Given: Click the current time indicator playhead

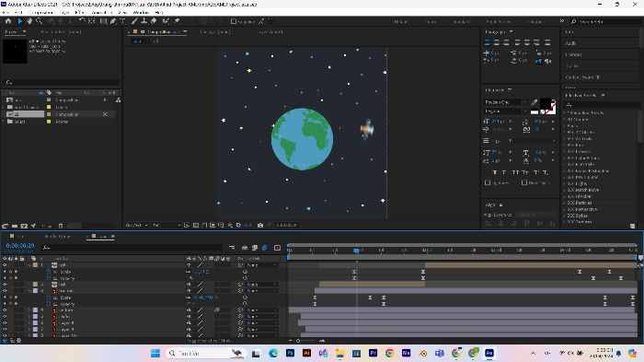Looking at the screenshot, I should click(x=357, y=251).
